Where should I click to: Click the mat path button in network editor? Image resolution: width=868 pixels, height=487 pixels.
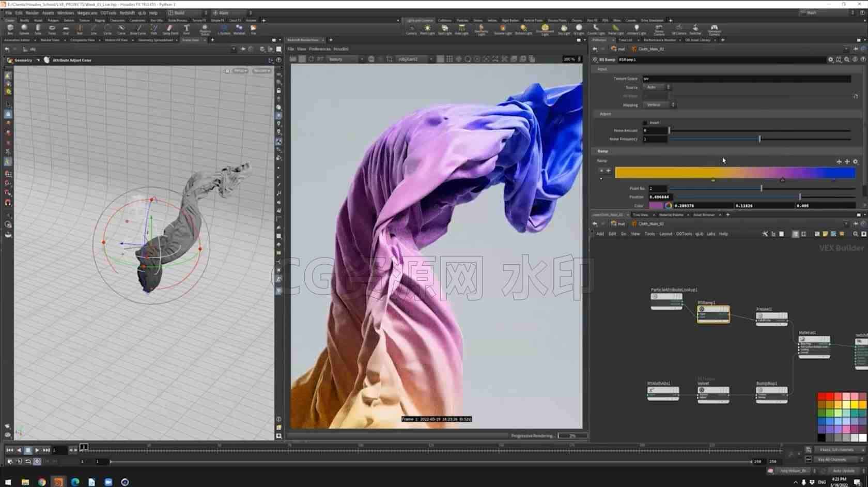tap(618, 224)
